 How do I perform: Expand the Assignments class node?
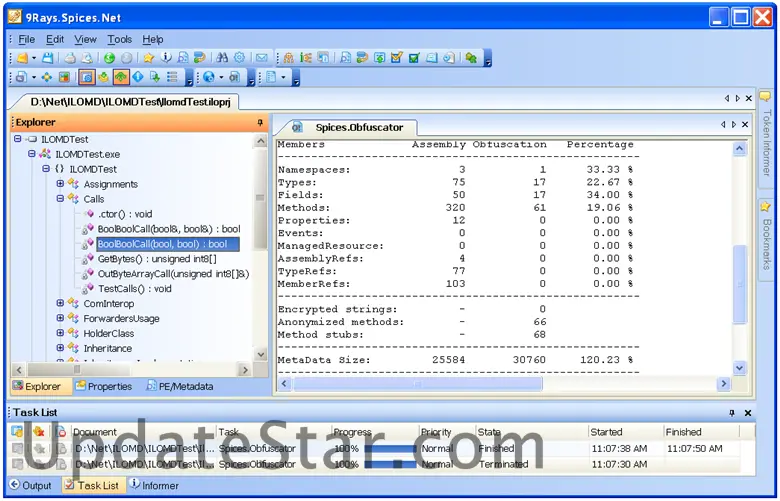coord(60,184)
